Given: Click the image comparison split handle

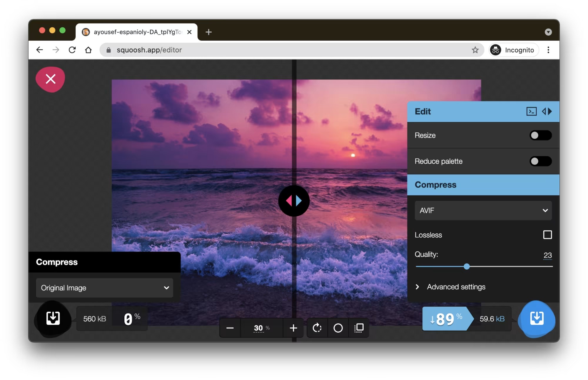Looking at the screenshot, I should coord(294,201).
